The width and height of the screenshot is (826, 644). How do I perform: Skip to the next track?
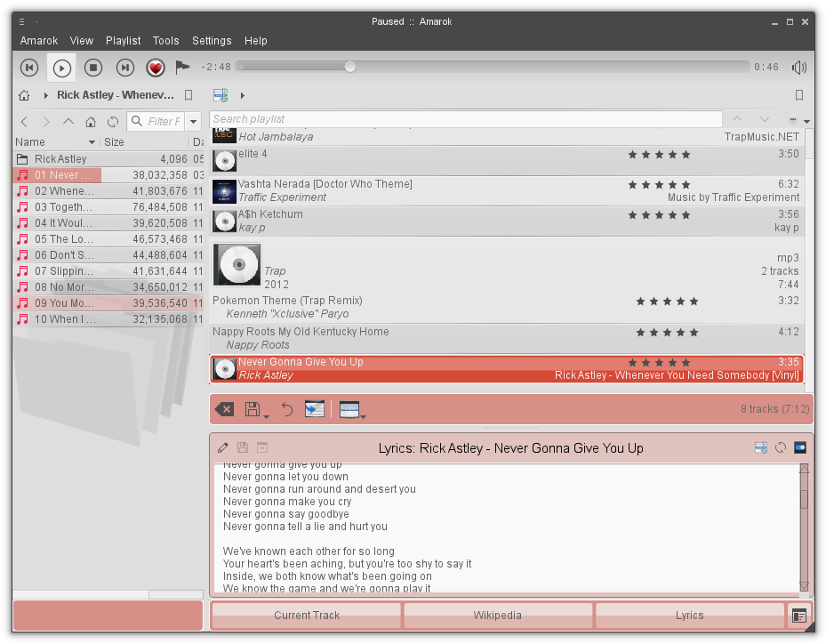coord(125,68)
